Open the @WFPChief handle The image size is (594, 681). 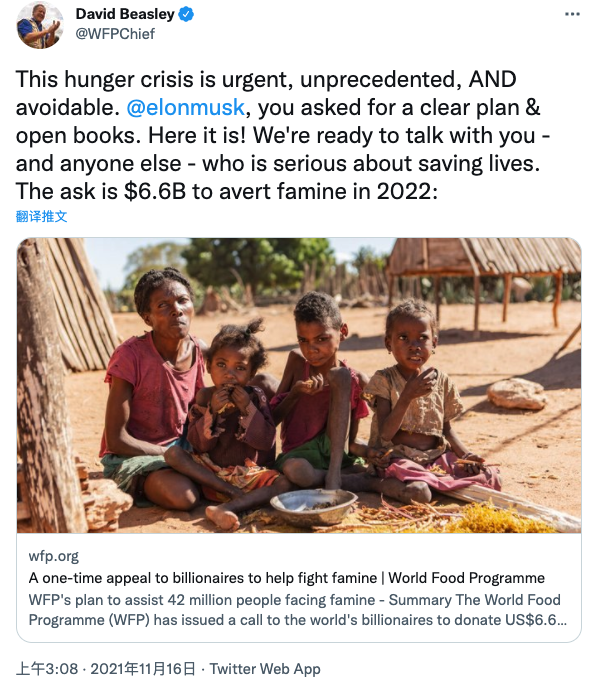(115, 34)
